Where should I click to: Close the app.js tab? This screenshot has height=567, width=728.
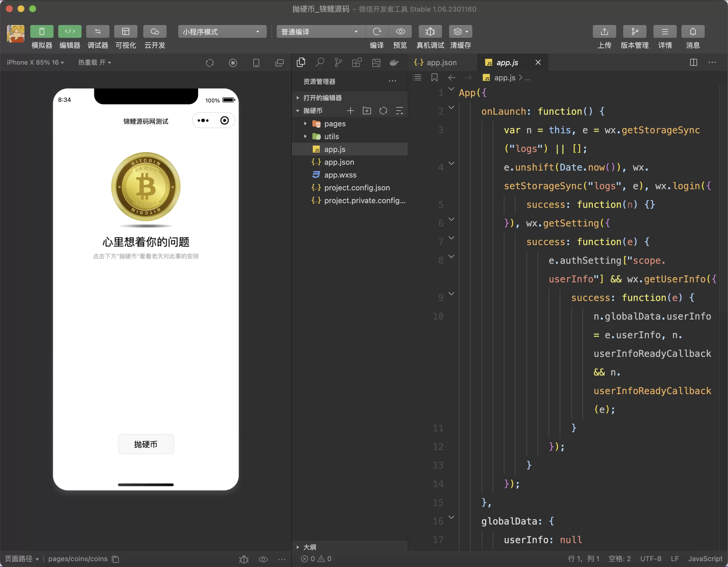click(538, 62)
